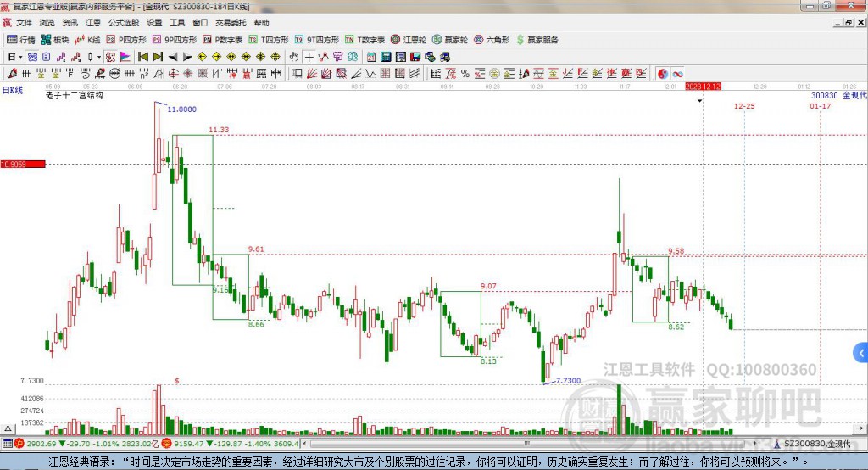
Task: Click the red 10.9059 price label
Action: [x=23, y=164]
